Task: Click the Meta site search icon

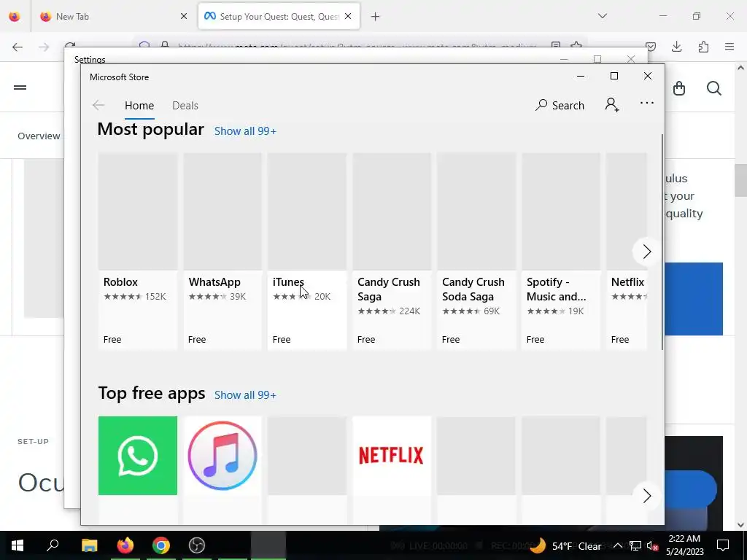Action: (x=713, y=88)
